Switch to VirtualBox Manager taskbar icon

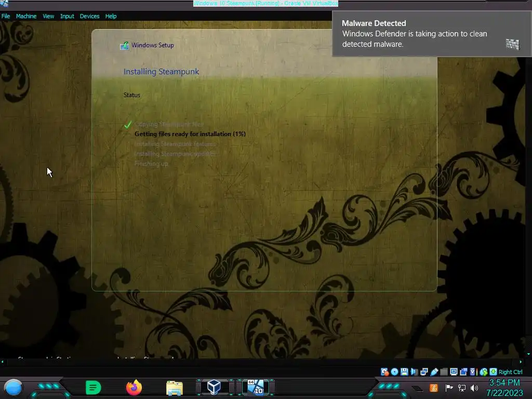[x=214, y=387]
